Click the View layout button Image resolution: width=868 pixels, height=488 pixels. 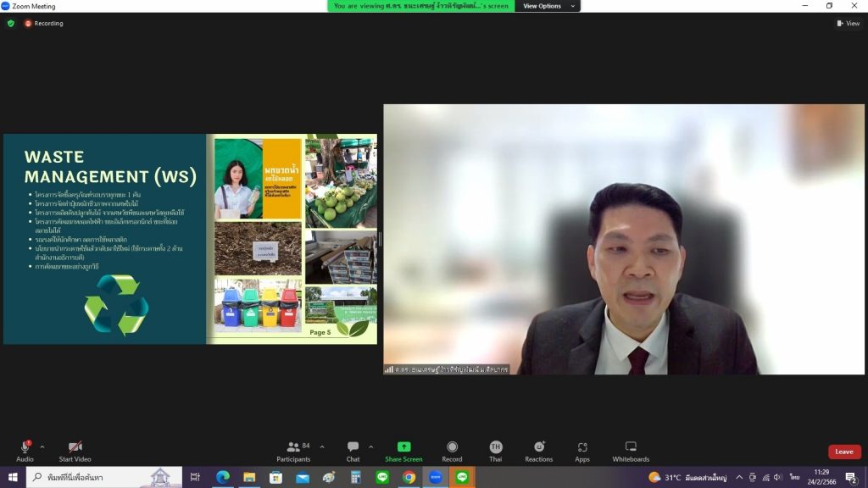pos(848,23)
